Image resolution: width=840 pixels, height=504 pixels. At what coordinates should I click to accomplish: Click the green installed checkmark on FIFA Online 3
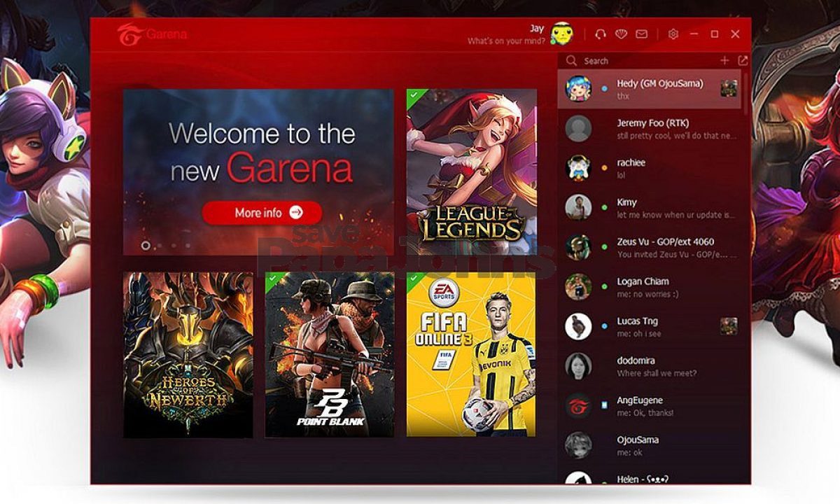[x=413, y=279]
